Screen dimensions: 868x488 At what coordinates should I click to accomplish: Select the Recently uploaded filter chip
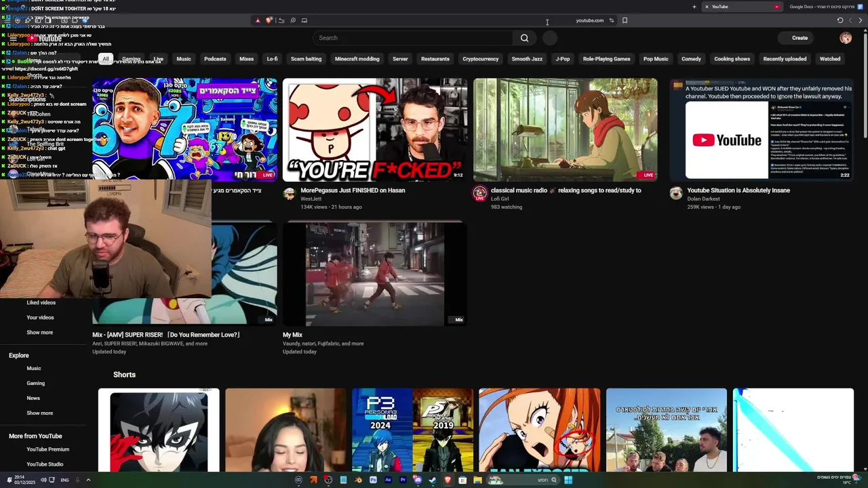785,59
